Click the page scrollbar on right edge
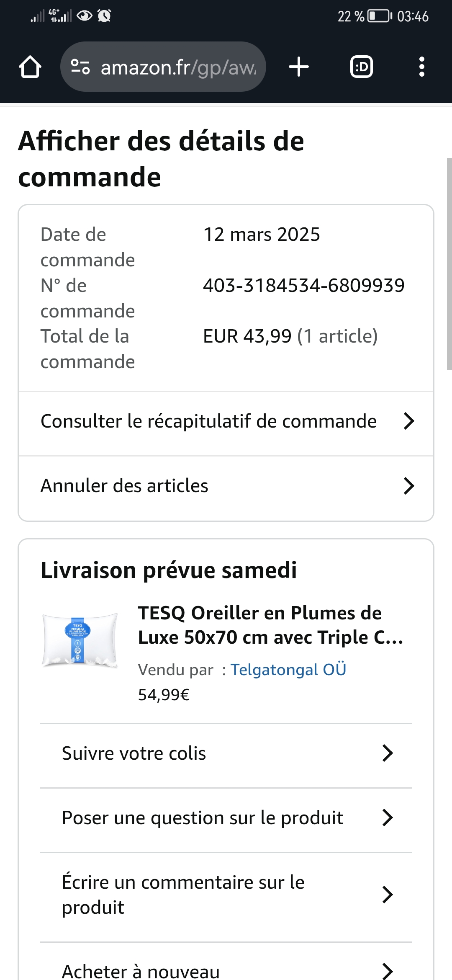Image resolution: width=452 pixels, height=980 pixels. pyautogui.click(x=449, y=264)
